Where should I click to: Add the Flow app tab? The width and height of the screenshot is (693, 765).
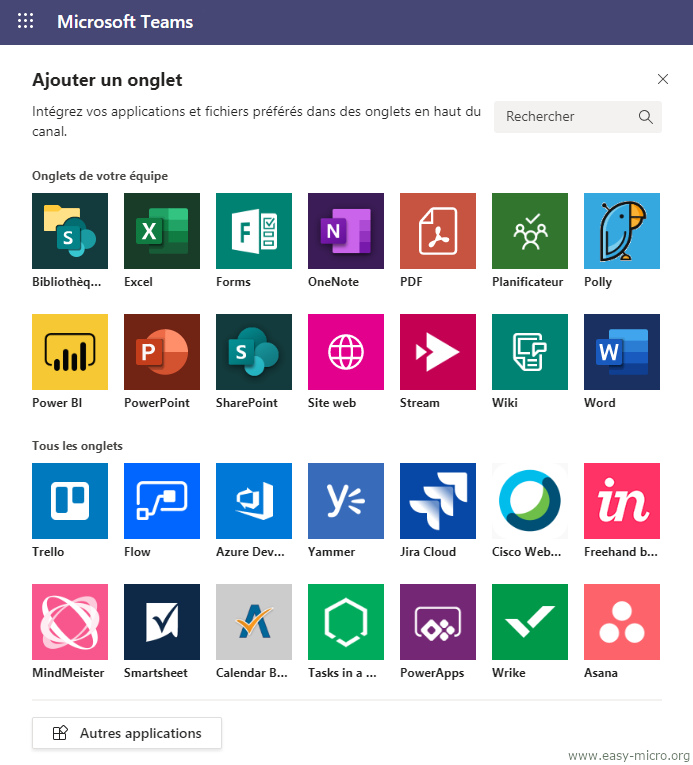[162, 501]
